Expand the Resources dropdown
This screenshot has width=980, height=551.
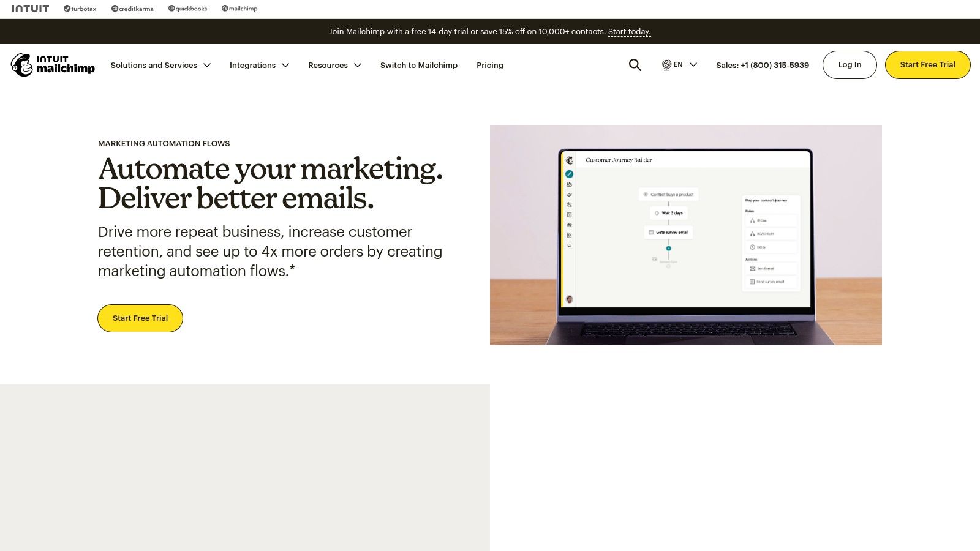tap(334, 65)
